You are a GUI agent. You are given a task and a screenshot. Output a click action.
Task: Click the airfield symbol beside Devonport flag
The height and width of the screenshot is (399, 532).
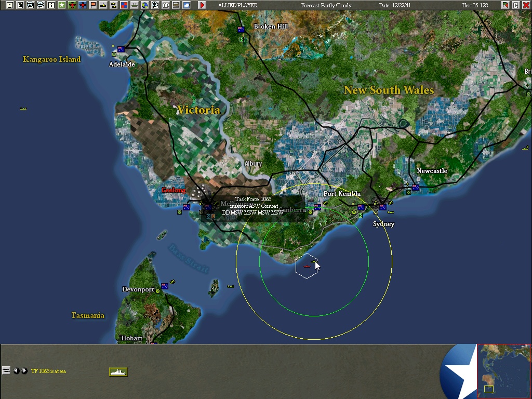(x=172, y=282)
